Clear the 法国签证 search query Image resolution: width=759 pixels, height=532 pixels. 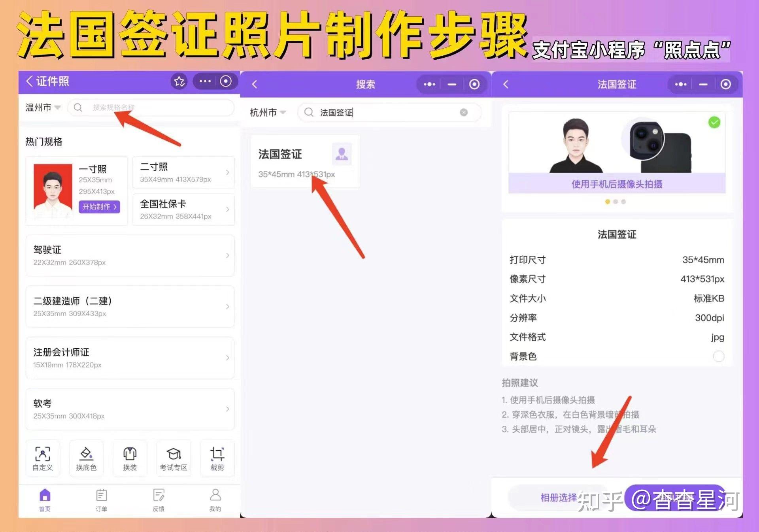(464, 113)
